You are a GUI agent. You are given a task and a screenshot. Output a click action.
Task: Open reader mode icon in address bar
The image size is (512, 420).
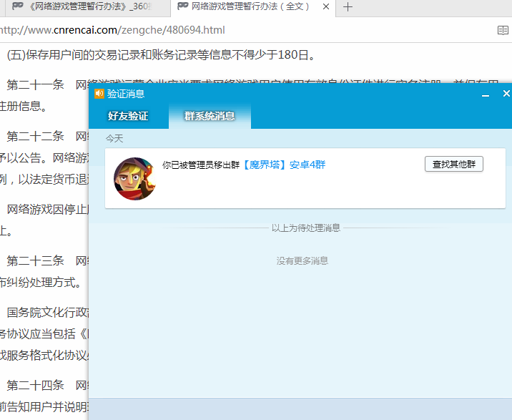click(503, 30)
